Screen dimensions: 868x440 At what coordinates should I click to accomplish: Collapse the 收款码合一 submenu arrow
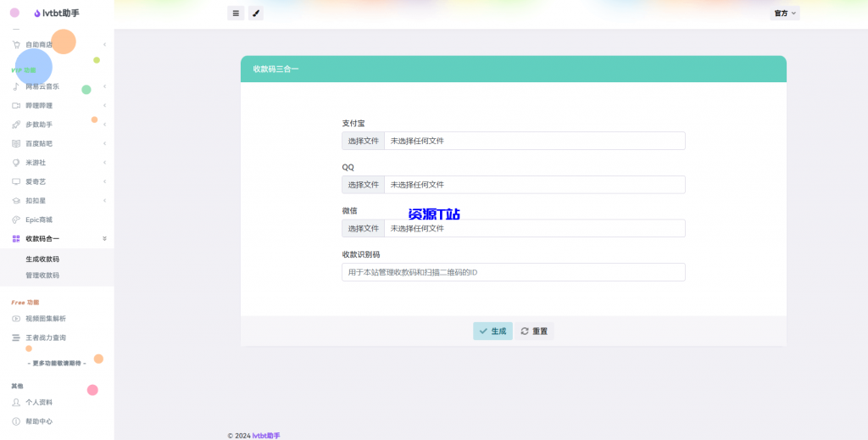pos(104,238)
